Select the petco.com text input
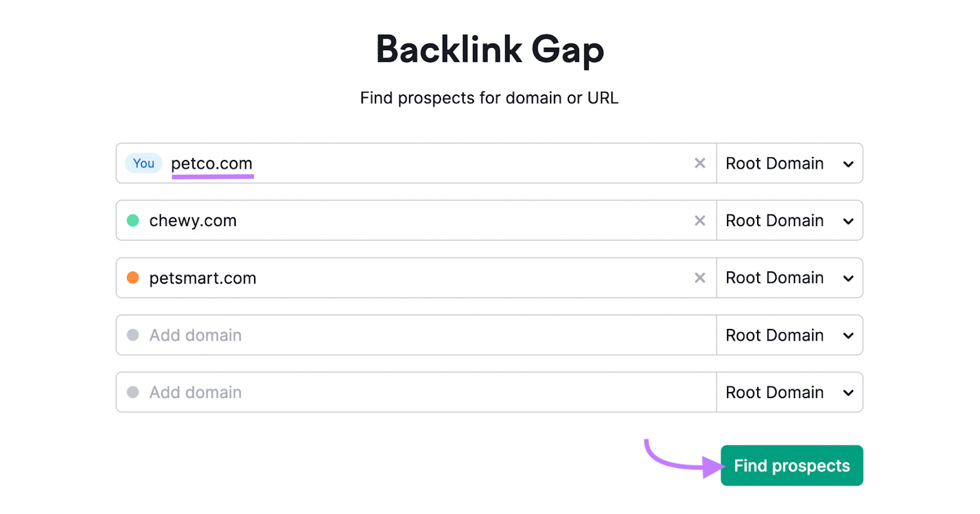The width and height of the screenshot is (980, 514). (367, 163)
